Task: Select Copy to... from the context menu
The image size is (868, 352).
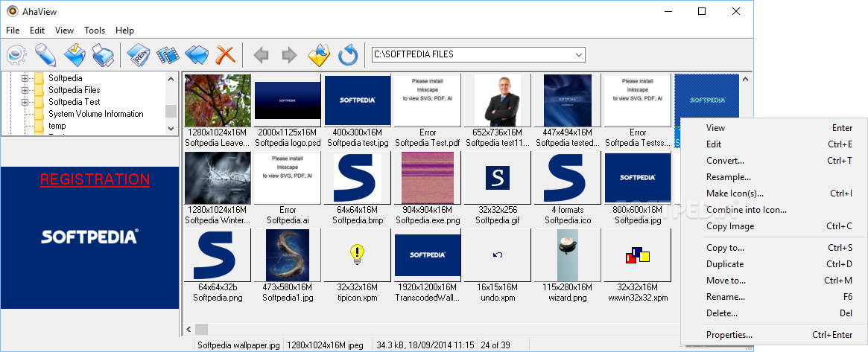Action: (773, 248)
